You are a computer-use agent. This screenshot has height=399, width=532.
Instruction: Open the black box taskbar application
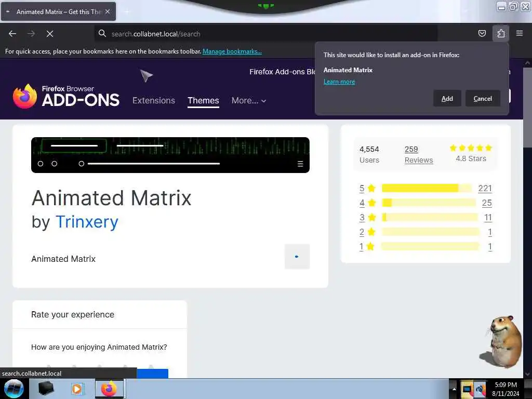[46, 389]
